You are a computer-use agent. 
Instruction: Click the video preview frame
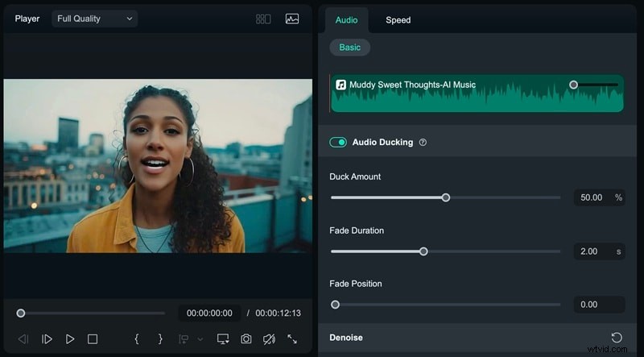[158, 166]
